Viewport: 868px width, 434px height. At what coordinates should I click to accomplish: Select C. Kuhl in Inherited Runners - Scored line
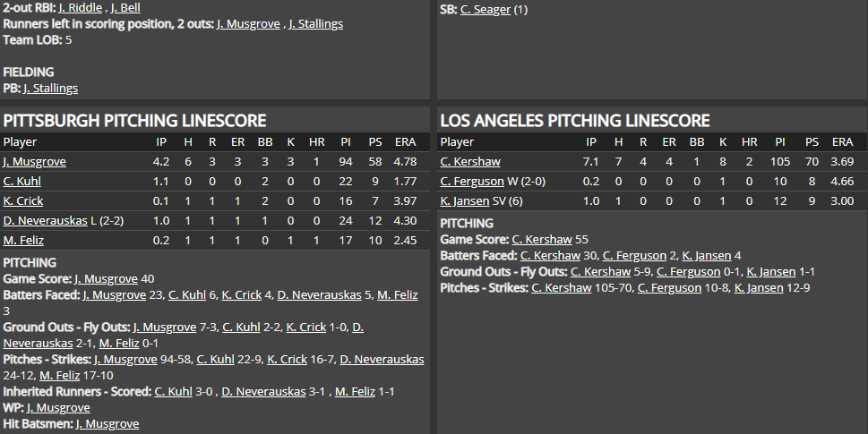point(174,391)
